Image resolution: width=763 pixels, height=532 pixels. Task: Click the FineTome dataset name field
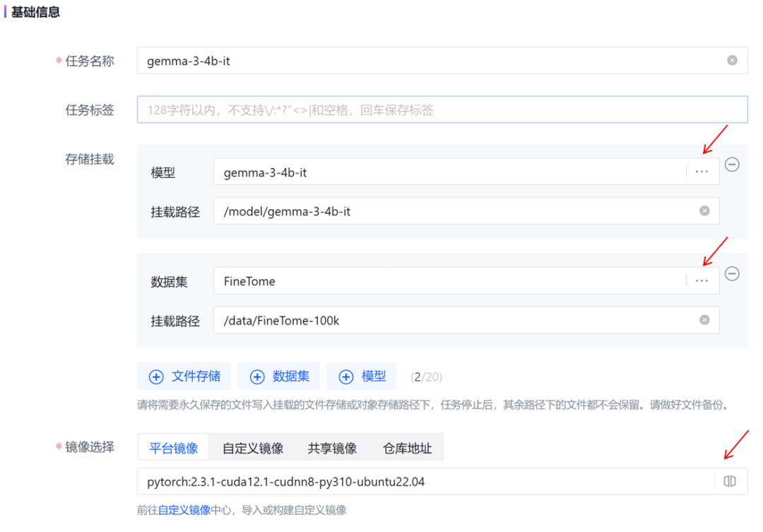[x=424, y=280]
